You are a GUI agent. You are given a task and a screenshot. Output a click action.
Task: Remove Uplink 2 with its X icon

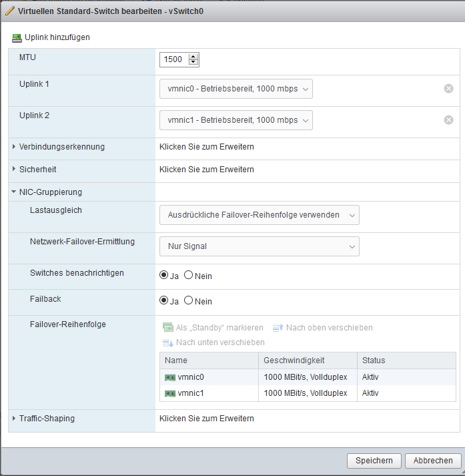click(448, 120)
